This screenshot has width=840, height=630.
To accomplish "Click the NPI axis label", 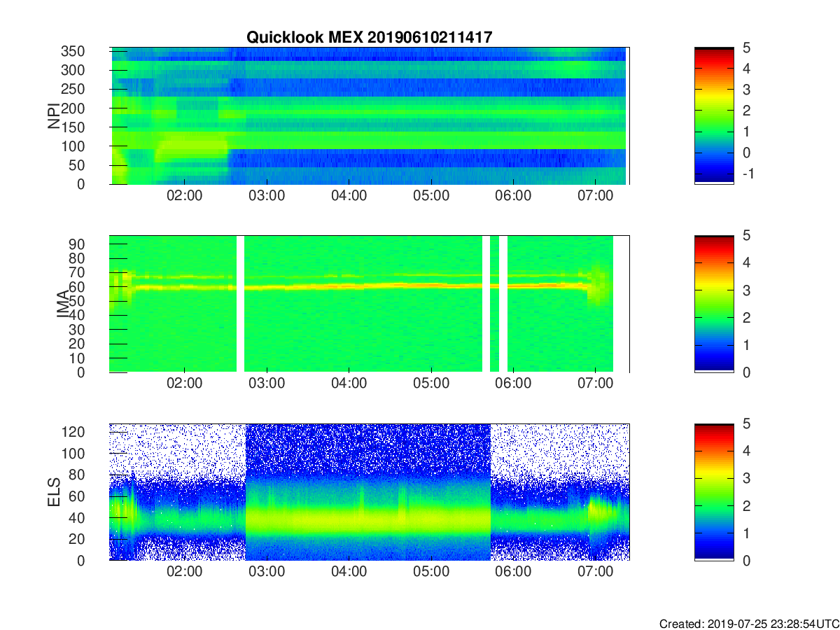I will 54,115.
